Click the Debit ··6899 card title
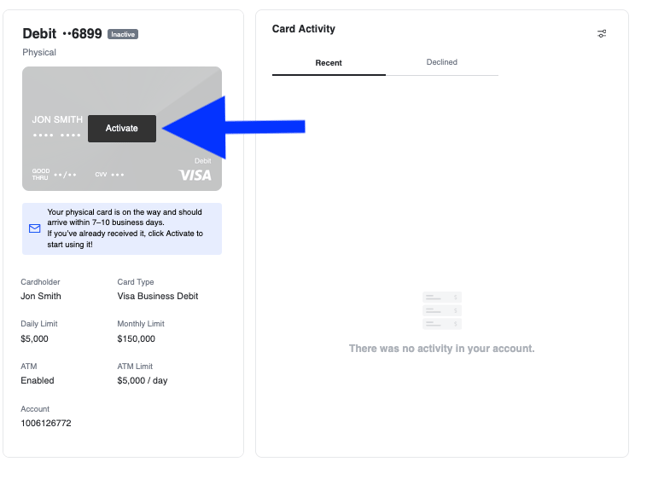 (x=62, y=34)
